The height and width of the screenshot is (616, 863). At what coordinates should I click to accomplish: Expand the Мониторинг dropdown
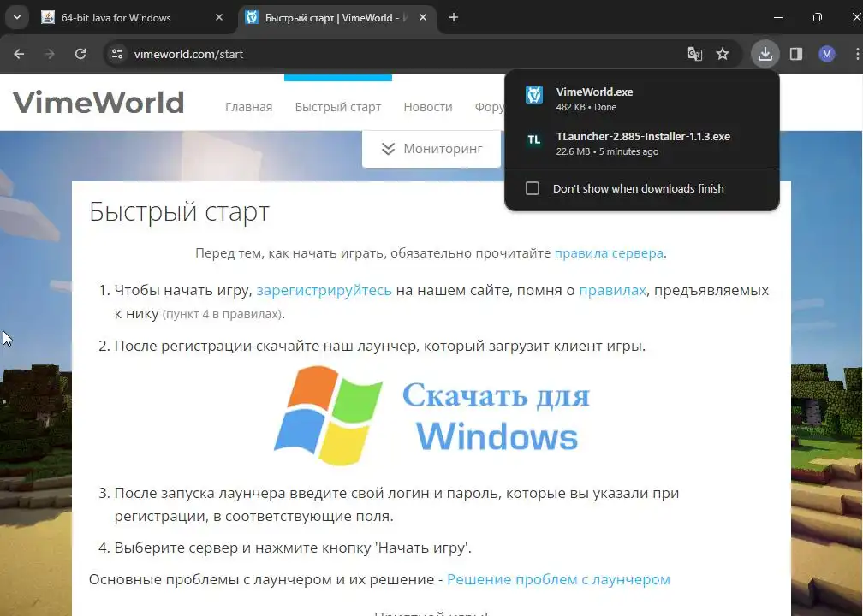click(x=431, y=149)
